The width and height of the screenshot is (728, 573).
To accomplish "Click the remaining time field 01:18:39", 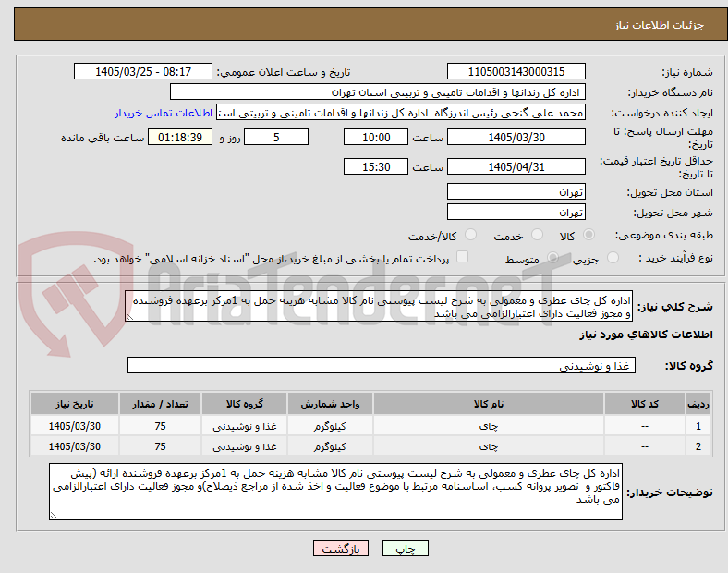I will (x=180, y=137).
